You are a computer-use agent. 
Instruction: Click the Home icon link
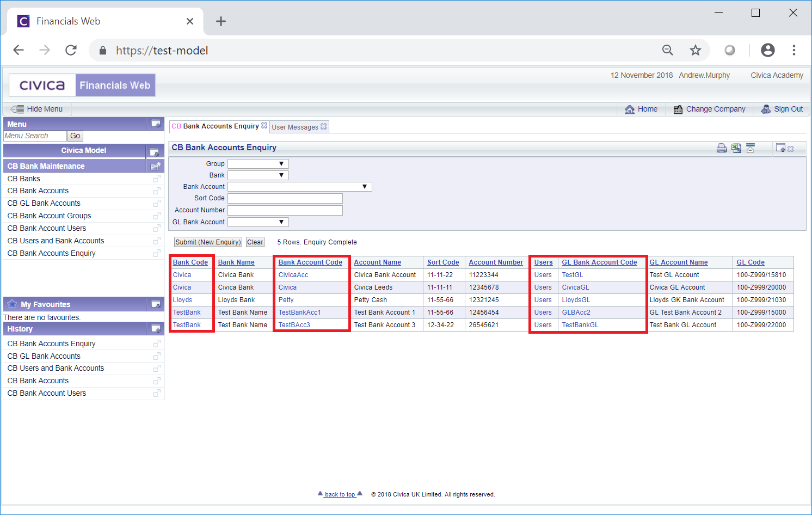click(630, 109)
